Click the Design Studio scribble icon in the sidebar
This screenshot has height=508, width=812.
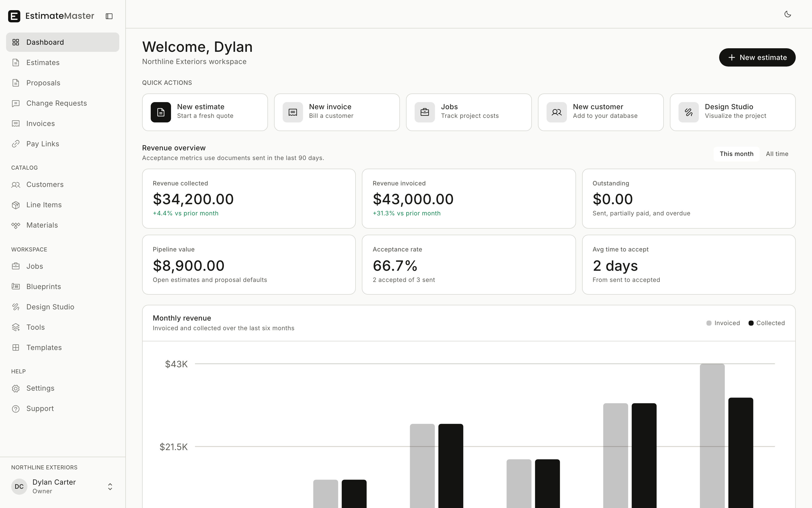16,307
